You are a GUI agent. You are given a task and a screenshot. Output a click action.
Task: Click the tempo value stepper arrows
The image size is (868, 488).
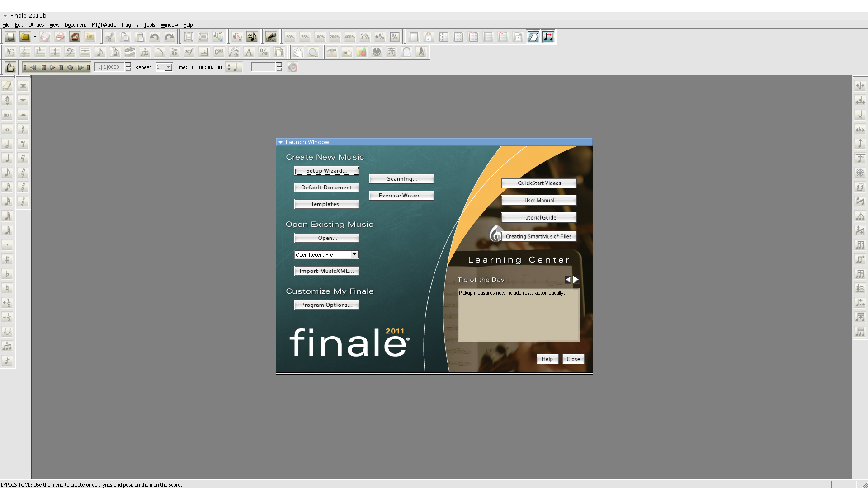[279, 67]
